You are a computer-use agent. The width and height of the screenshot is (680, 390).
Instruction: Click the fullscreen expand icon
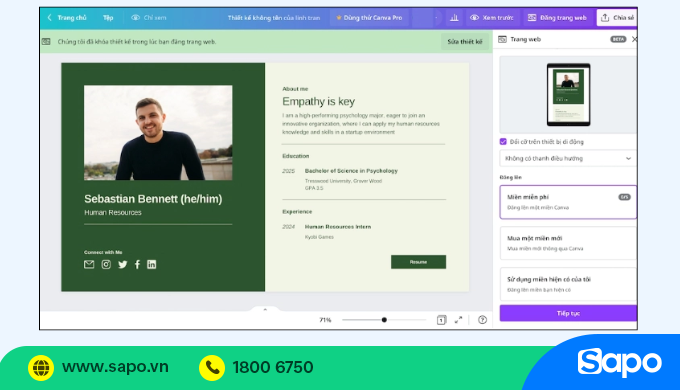point(458,320)
